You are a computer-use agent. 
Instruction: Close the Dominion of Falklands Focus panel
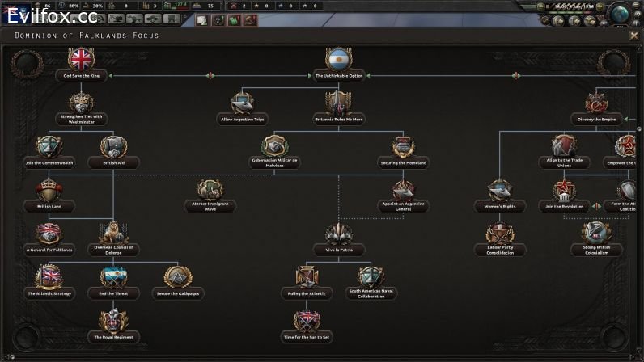point(633,36)
